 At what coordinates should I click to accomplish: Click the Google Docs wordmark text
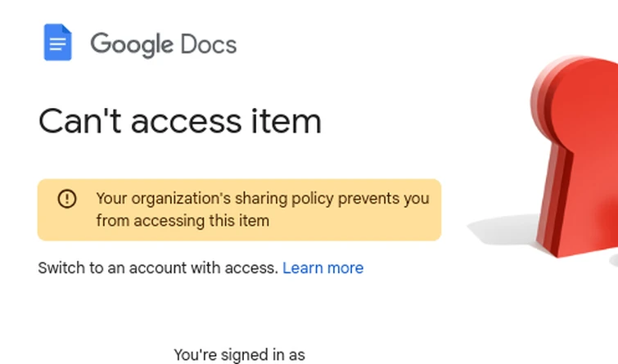click(x=163, y=43)
